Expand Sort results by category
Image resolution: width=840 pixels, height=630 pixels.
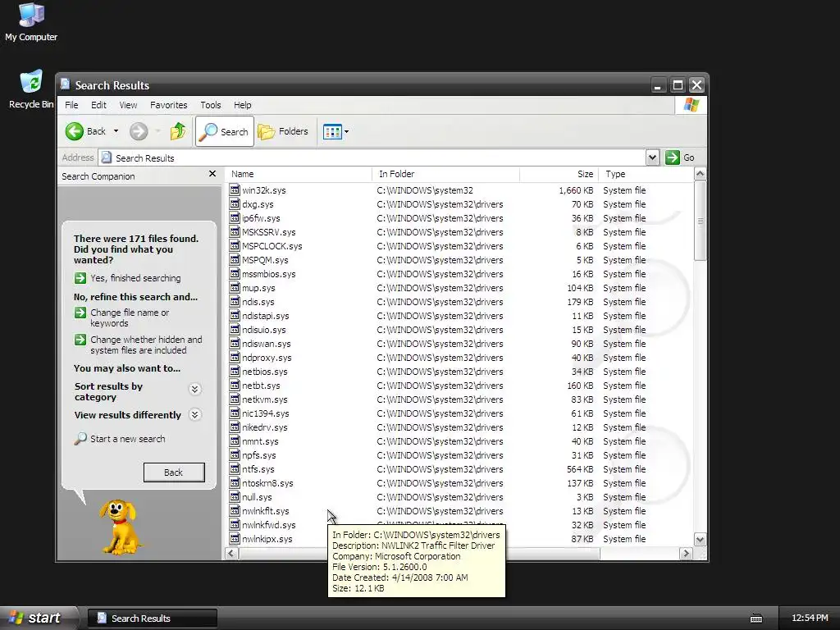pos(195,389)
